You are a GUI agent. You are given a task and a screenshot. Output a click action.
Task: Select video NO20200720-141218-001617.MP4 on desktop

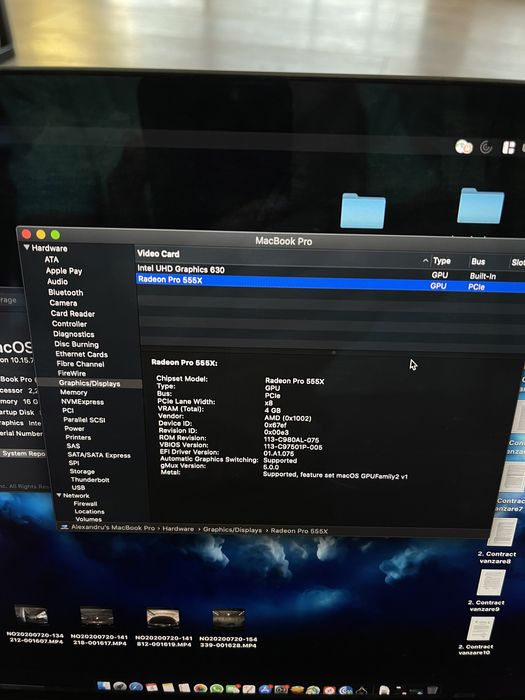pos(99,626)
